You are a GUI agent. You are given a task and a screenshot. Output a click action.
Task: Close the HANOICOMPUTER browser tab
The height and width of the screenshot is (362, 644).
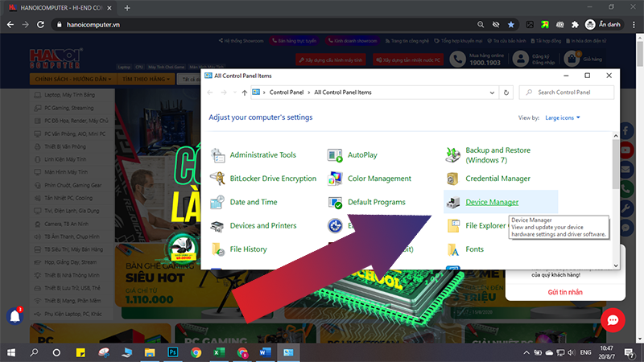tap(109, 8)
